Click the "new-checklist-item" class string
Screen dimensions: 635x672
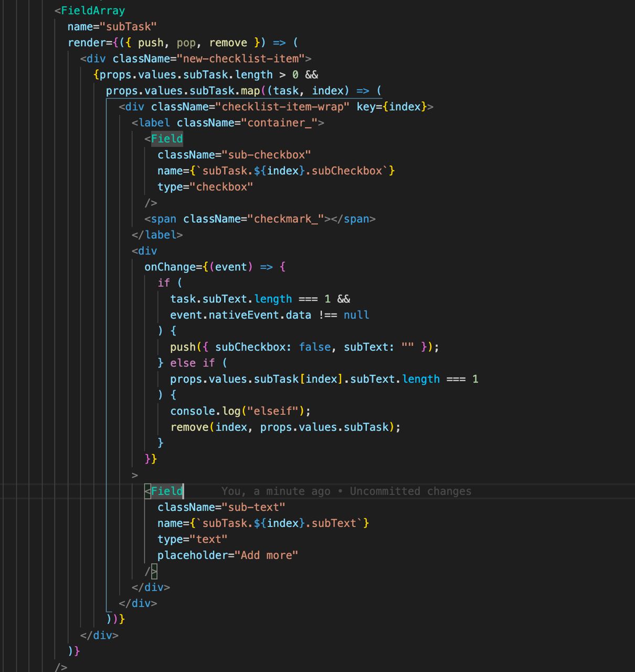click(241, 59)
